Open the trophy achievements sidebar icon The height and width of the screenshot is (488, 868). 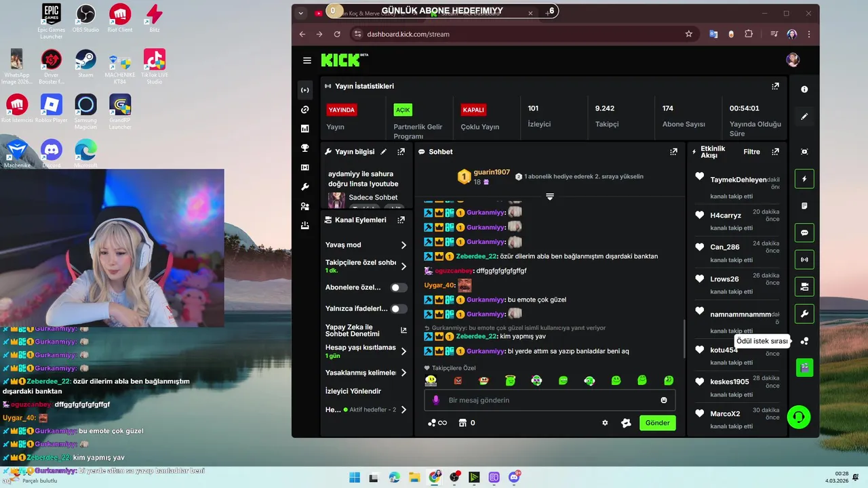click(x=305, y=148)
